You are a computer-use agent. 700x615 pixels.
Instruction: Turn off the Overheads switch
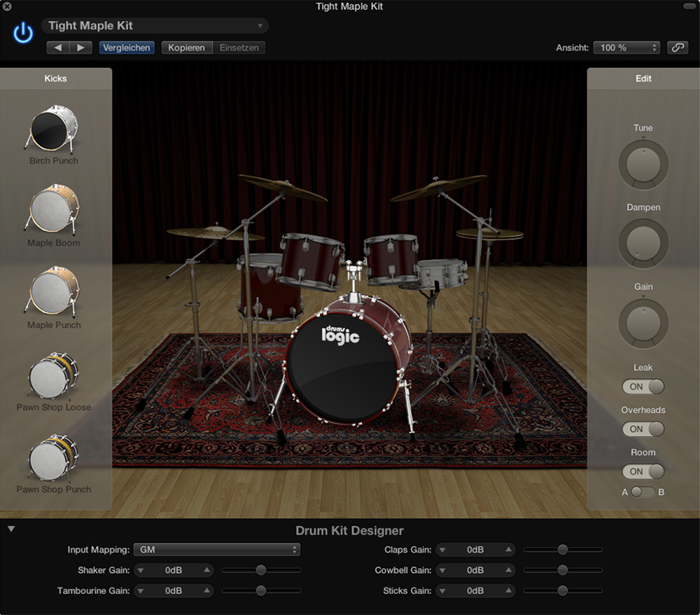643,429
